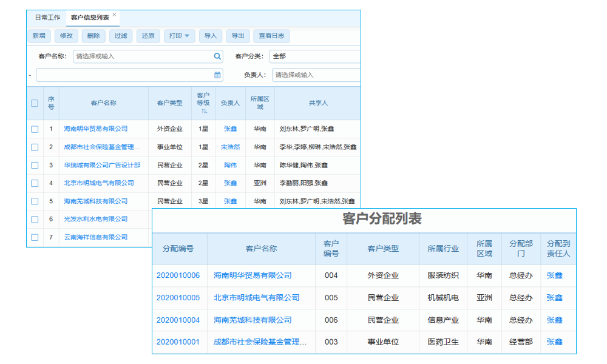Click the 过滤 filter toolbar button
Image resolution: width=607 pixels, height=364 pixels.
(120, 36)
